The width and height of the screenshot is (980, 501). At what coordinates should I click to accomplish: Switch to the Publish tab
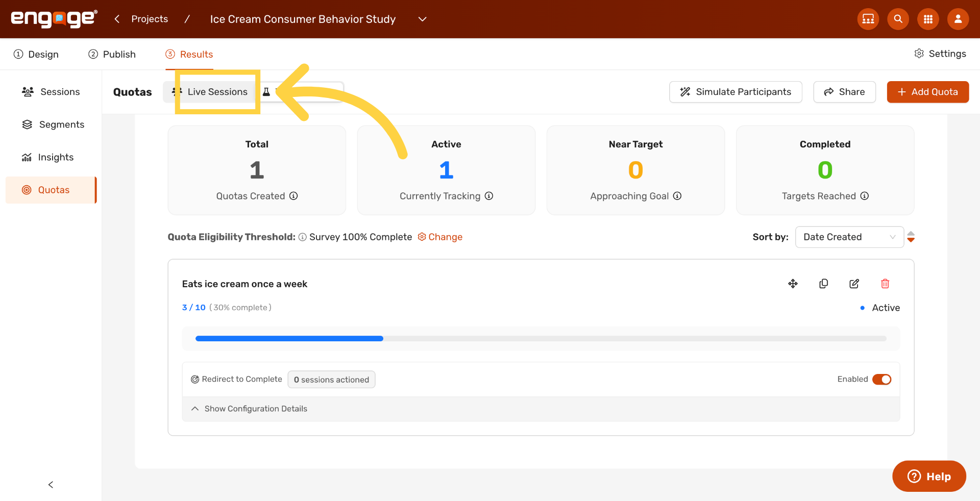click(x=112, y=54)
